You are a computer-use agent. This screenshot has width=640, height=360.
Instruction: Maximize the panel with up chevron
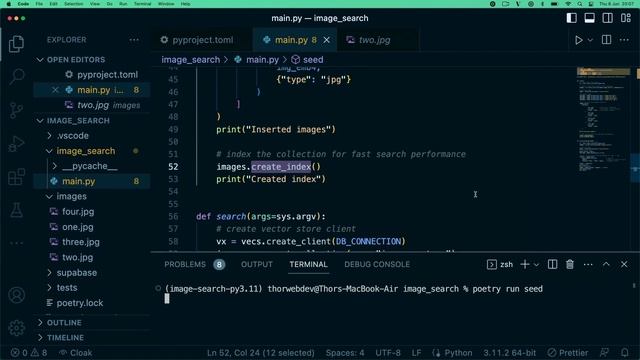click(x=606, y=264)
